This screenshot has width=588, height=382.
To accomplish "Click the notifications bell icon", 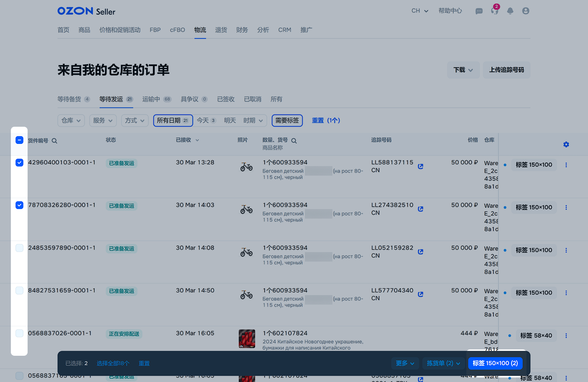I will pyautogui.click(x=510, y=11).
